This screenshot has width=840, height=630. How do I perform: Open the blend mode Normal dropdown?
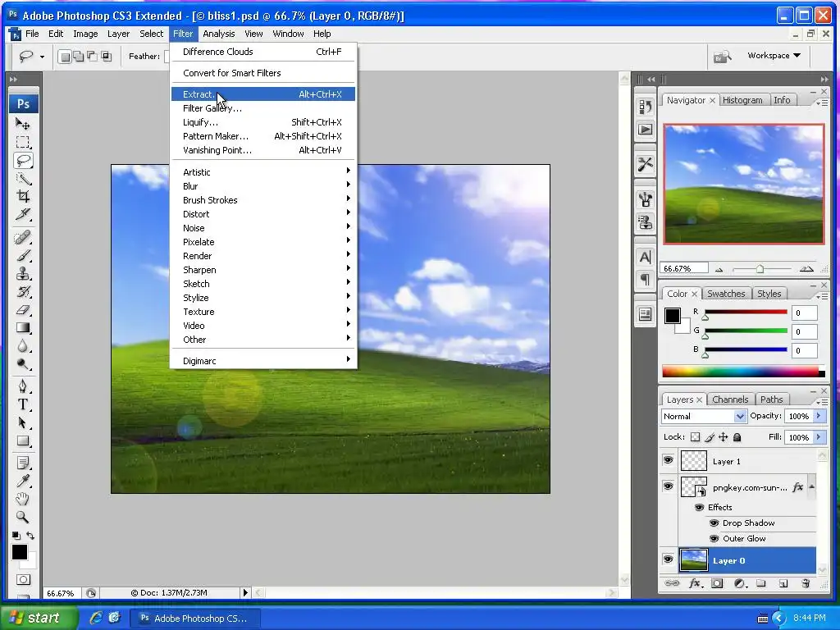pos(703,416)
